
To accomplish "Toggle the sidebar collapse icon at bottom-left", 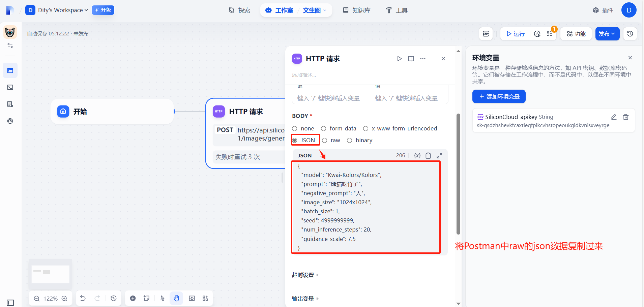I will 10,303.
